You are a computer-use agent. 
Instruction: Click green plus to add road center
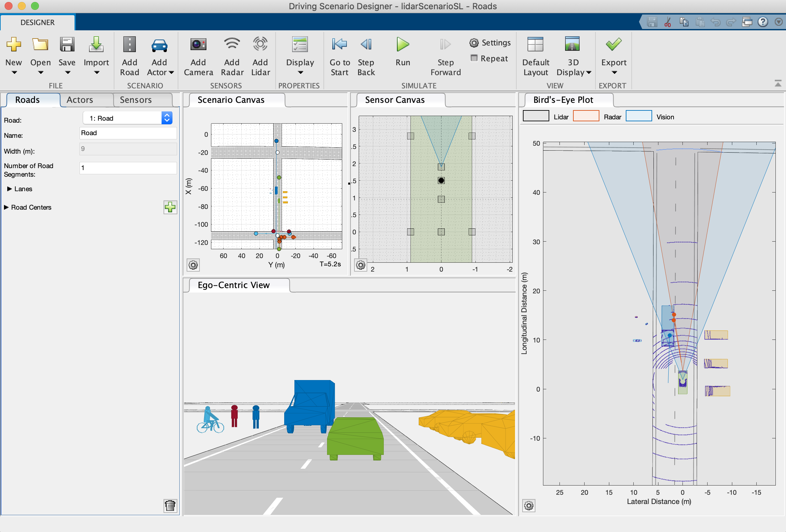point(170,207)
